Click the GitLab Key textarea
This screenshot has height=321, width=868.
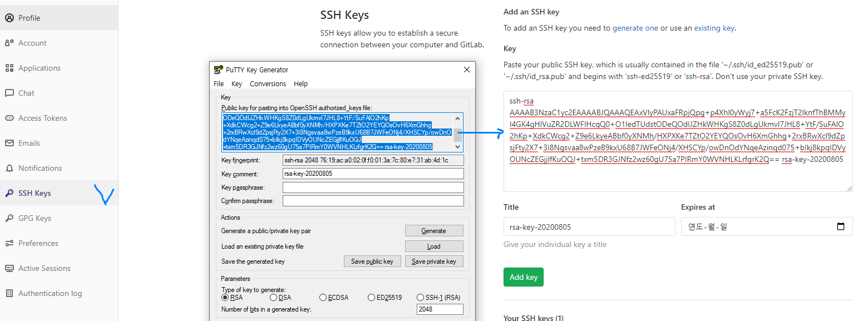pos(678,141)
